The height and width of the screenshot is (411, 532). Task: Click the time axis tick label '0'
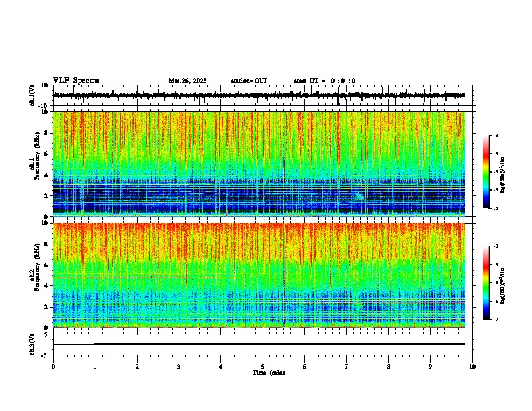pyautogui.click(x=53, y=367)
